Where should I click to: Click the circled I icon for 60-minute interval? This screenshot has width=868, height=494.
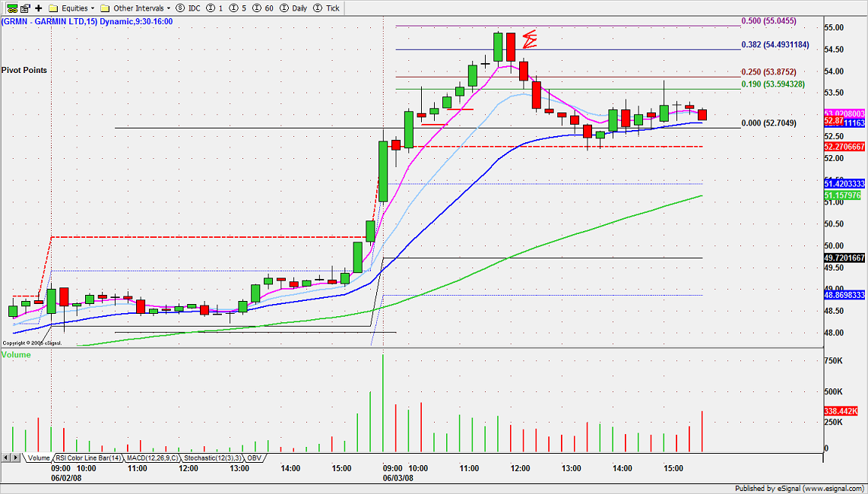point(258,8)
